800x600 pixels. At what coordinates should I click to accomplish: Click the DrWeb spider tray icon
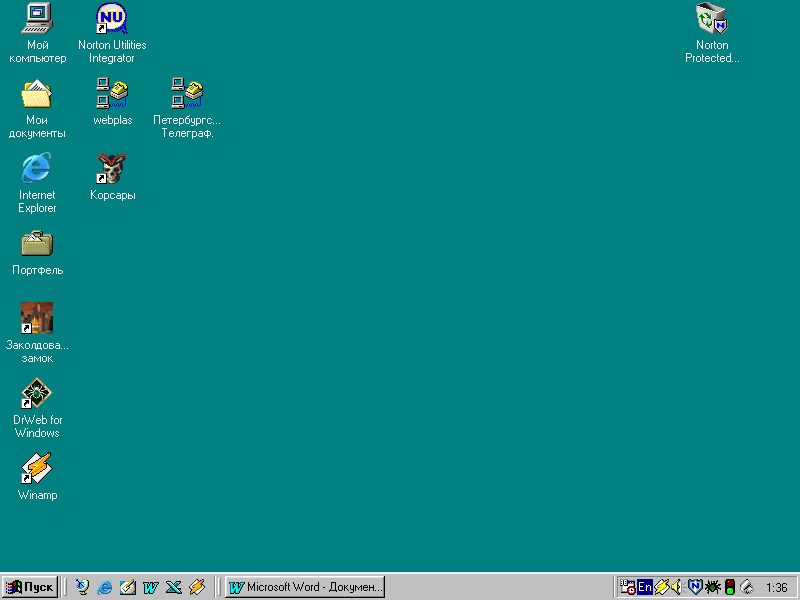(x=712, y=587)
